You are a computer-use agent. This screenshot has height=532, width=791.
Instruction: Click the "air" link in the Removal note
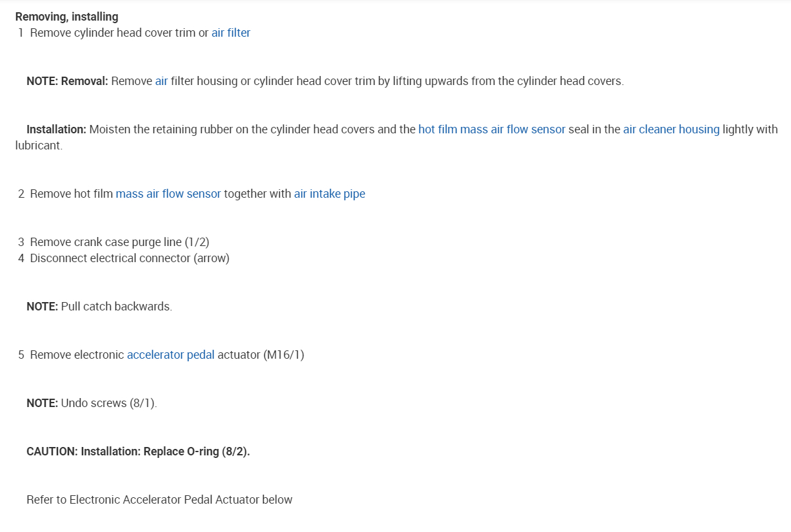pyautogui.click(x=161, y=81)
